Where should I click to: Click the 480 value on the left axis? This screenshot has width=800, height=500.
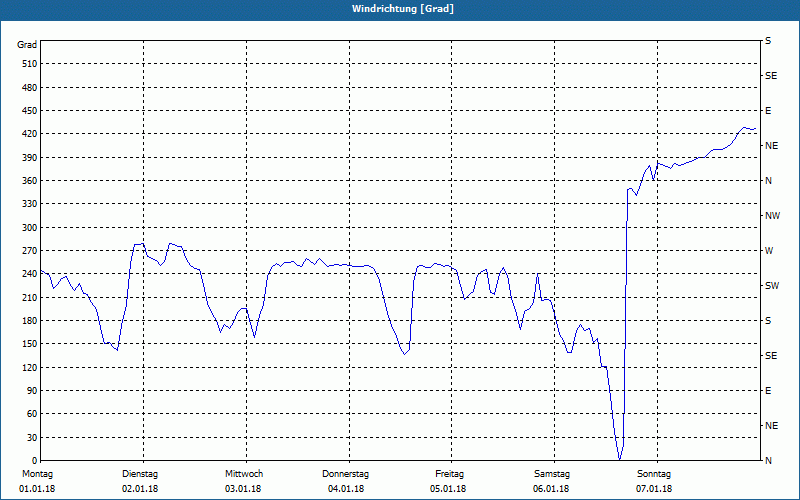pos(29,88)
